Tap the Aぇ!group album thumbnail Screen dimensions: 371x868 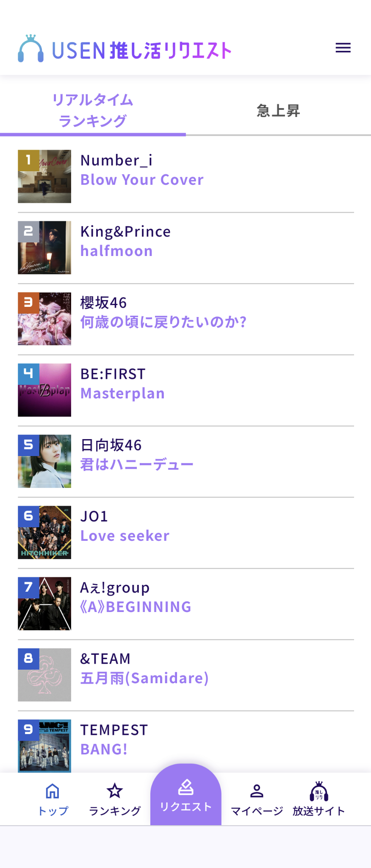tap(44, 604)
